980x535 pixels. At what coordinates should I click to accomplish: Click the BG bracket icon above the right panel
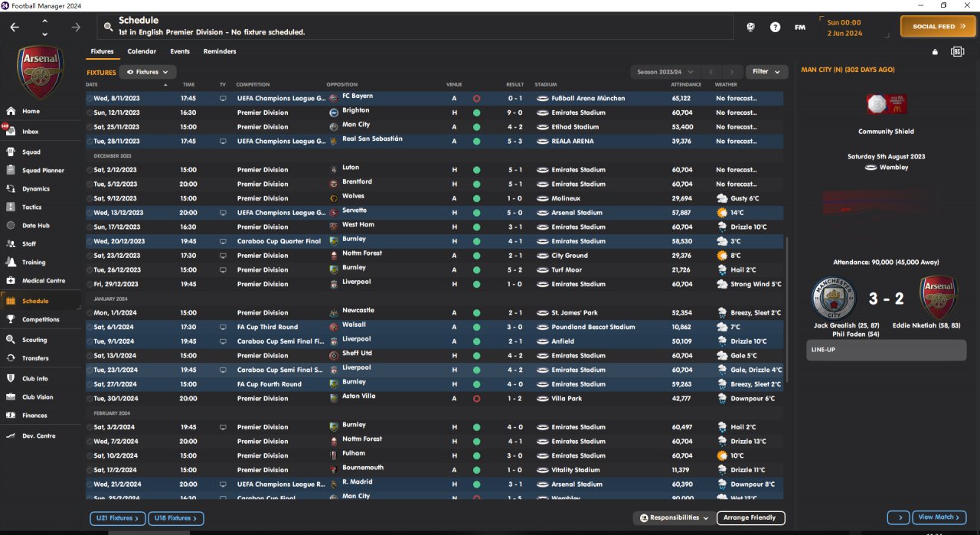tap(957, 52)
